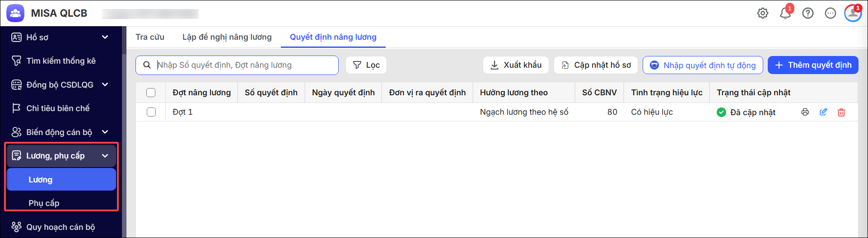Click the help question mark icon

(808, 13)
